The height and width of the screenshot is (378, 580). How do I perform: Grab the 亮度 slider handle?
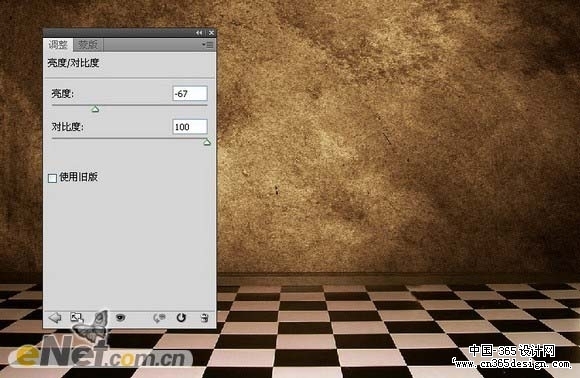[x=95, y=109]
